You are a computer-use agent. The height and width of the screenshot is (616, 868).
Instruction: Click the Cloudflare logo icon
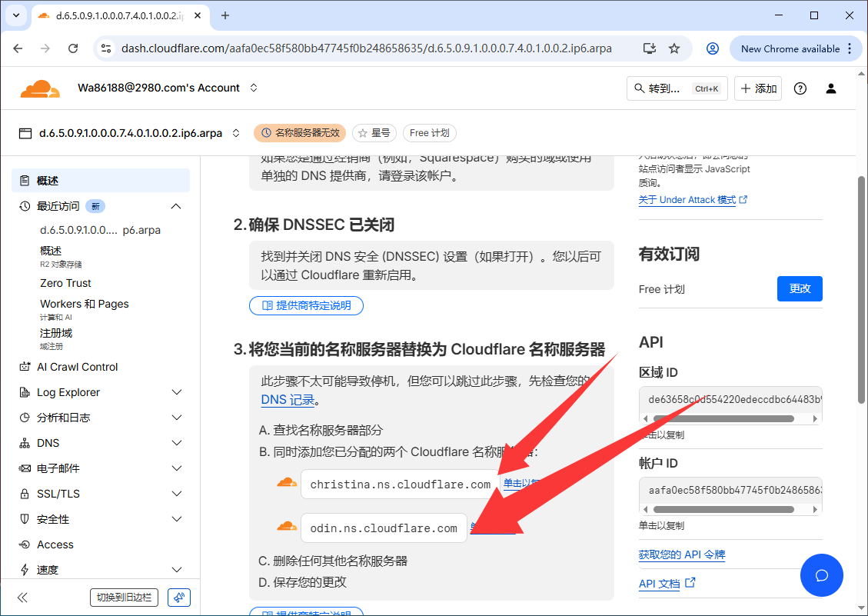(x=40, y=88)
